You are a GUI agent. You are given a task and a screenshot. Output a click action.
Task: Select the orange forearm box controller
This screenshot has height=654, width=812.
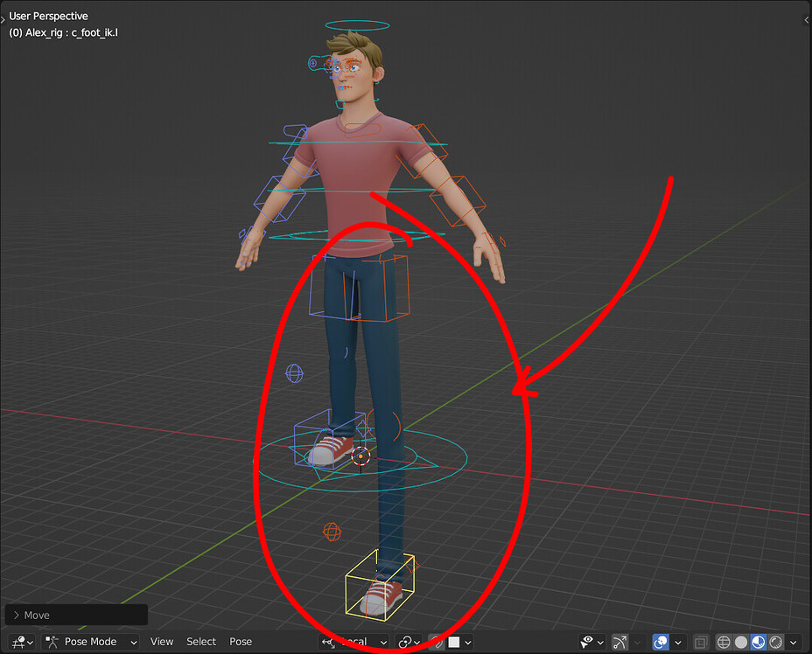[458, 200]
